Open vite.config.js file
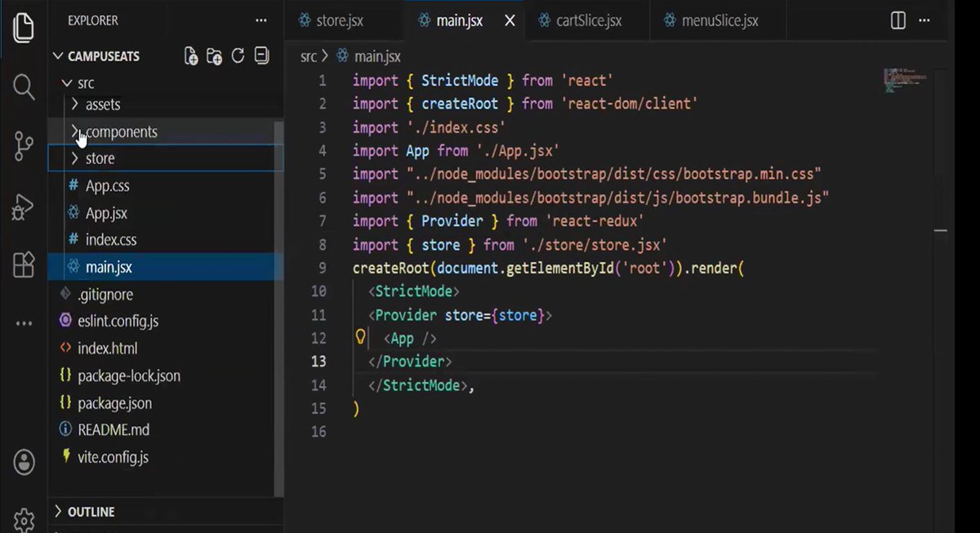 [x=166, y=457]
